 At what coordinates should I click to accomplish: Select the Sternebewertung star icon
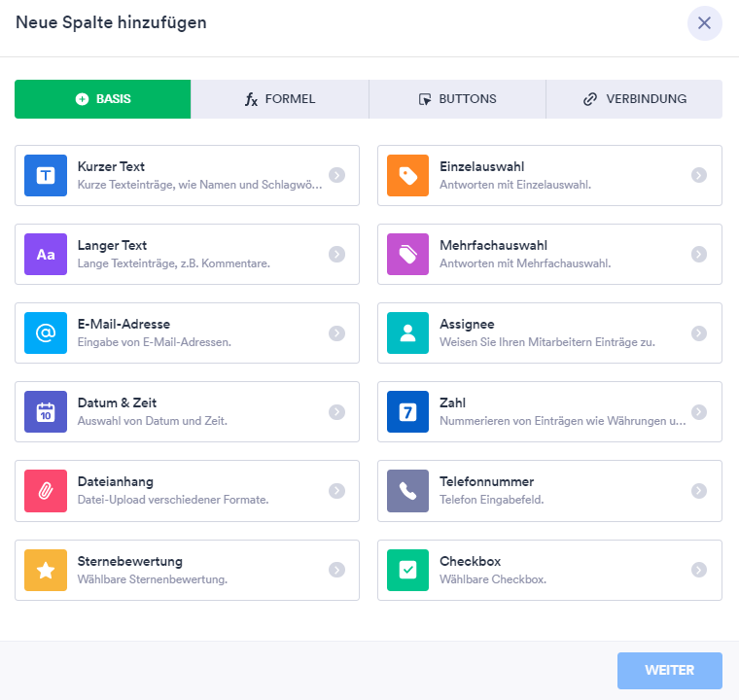click(x=46, y=571)
